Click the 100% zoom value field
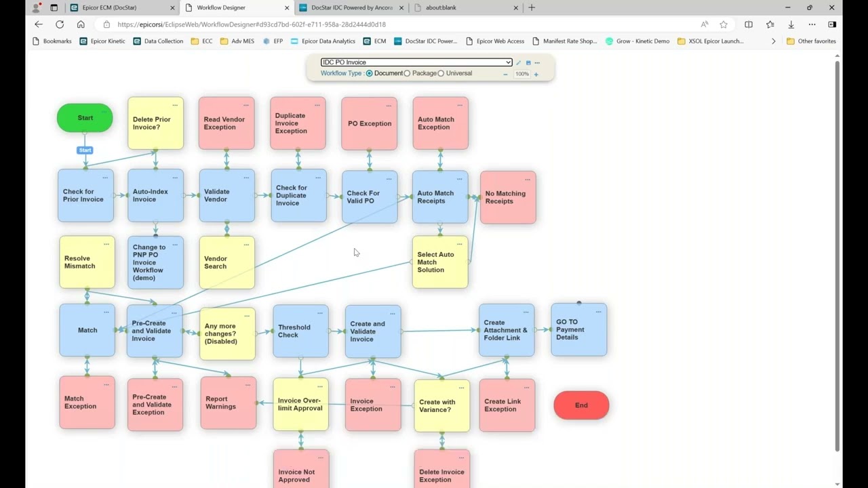The height and width of the screenshot is (488, 868). [521, 74]
